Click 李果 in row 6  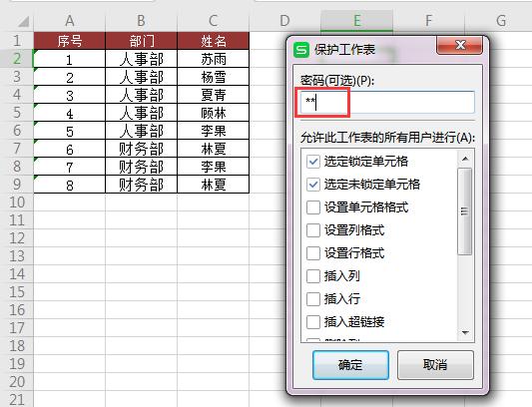pyautogui.click(x=213, y=131)
